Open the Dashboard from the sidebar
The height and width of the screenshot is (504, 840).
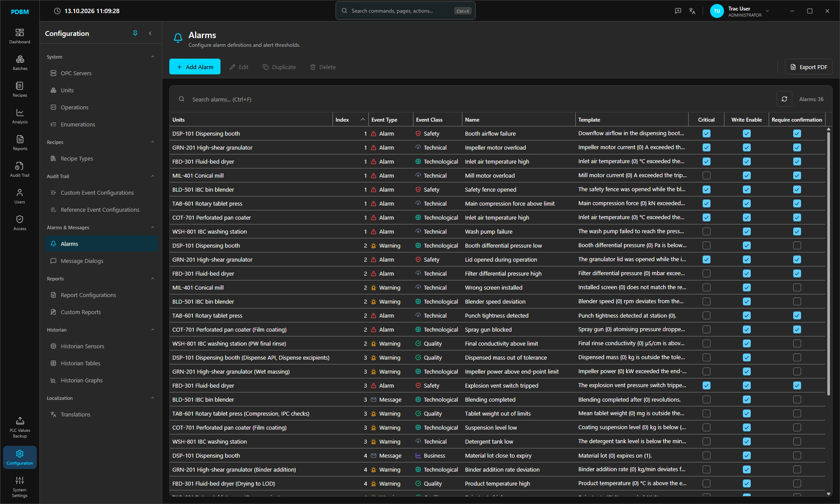(20, 36)
